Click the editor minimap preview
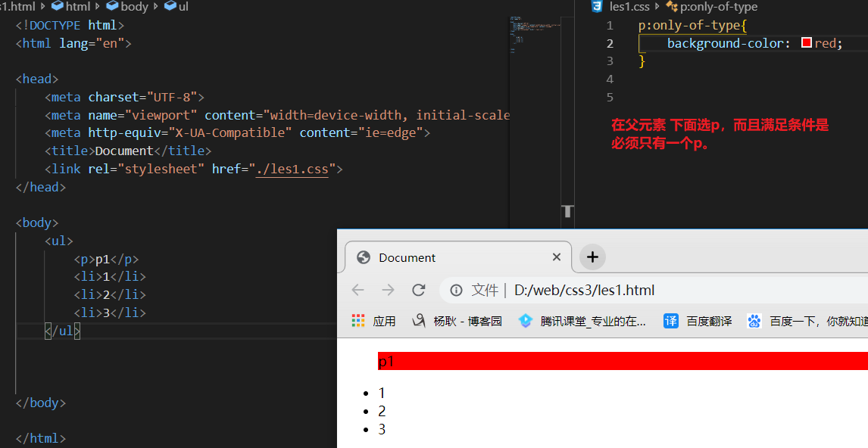Image resolution: width=868 pixels, height=448 pixels. [x=534, y=34]
